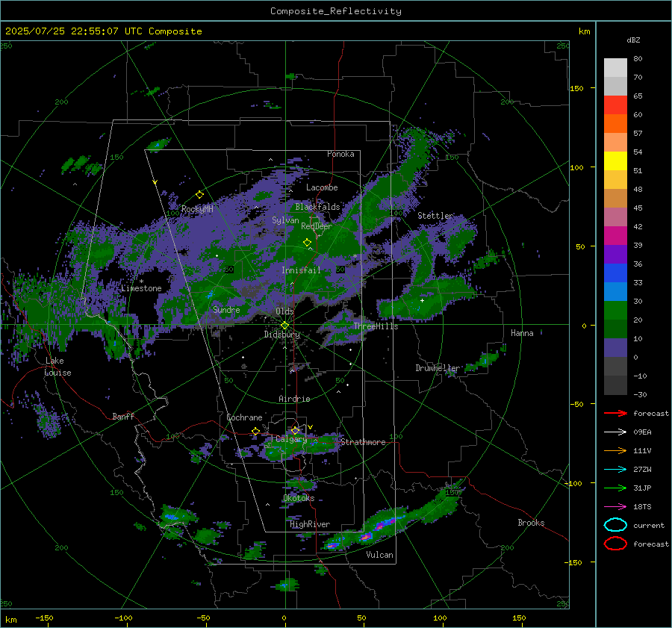Pick the light blue swatch in dBZ scale
The height and width of the screenshot is (628, 672).
click(615, 291)
